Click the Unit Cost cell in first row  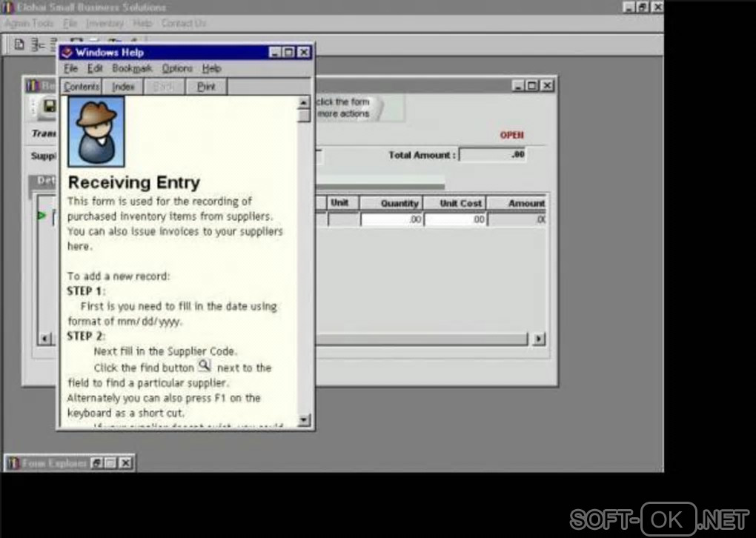pyautogui.click(x=455, y=219)
